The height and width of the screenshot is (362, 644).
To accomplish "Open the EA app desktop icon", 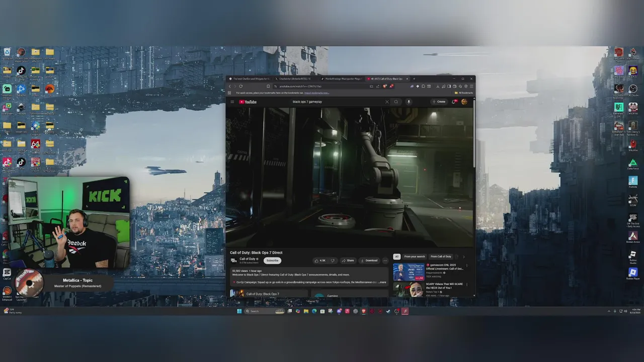I will tap(50, 89).
